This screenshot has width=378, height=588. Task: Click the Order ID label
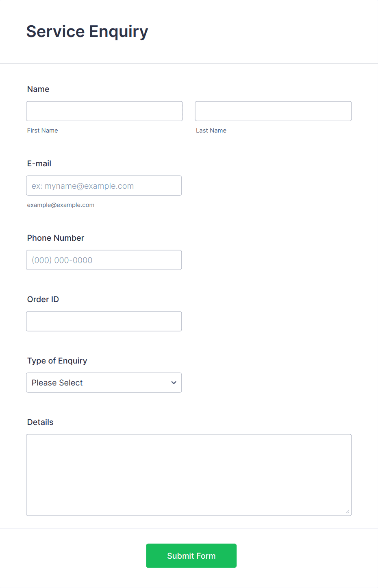[x=43, y=299]
